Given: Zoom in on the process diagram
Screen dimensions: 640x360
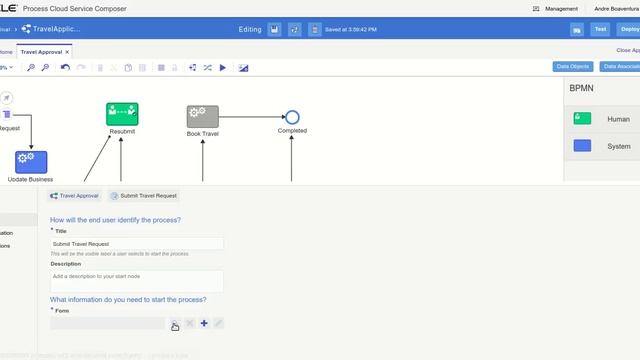Looking at the screenshot, I should click(31, 68).
